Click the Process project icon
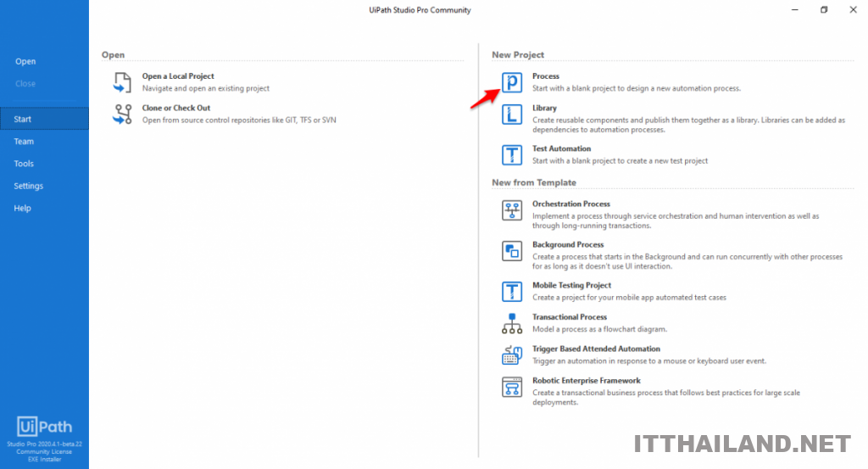868x469 pixels. [x=512, y=82]
